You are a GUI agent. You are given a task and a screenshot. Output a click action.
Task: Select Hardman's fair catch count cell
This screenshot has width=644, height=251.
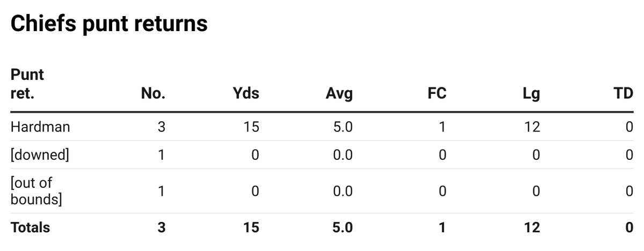442,127
